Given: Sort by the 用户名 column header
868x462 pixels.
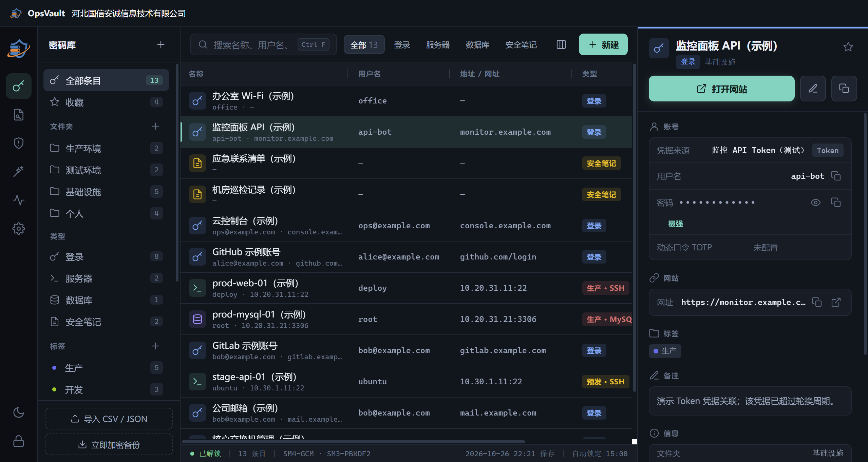Looking at the screenshot, I should tap(369, 74).
